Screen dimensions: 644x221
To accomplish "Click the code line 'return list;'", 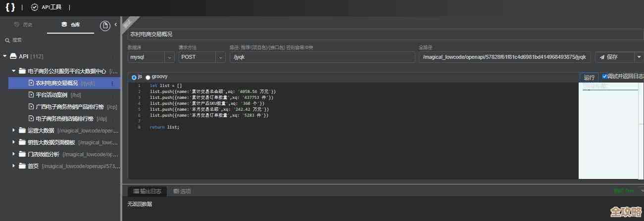I will tap(165, 127).
